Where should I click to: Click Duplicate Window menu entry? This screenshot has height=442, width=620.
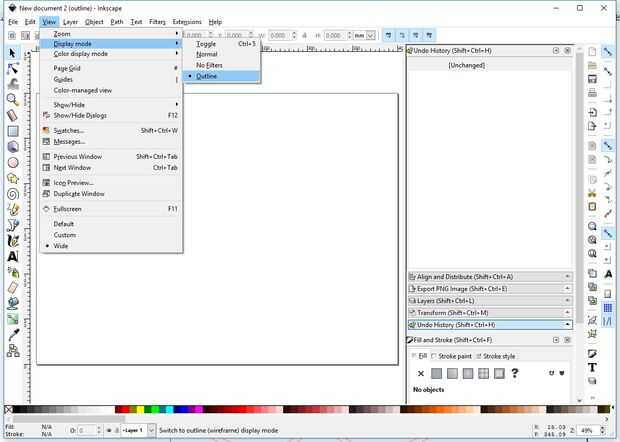tap(111, 194)
